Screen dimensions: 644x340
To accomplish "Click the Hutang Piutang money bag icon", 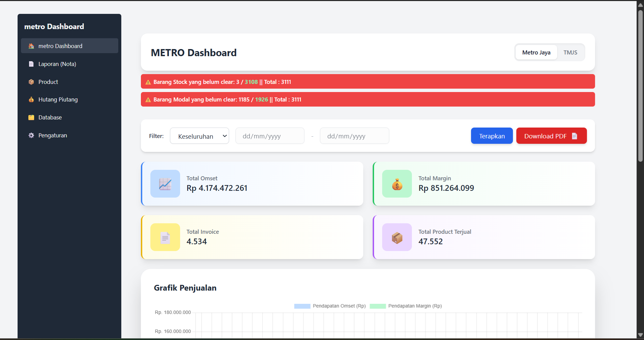I will (x=31, y=99).
